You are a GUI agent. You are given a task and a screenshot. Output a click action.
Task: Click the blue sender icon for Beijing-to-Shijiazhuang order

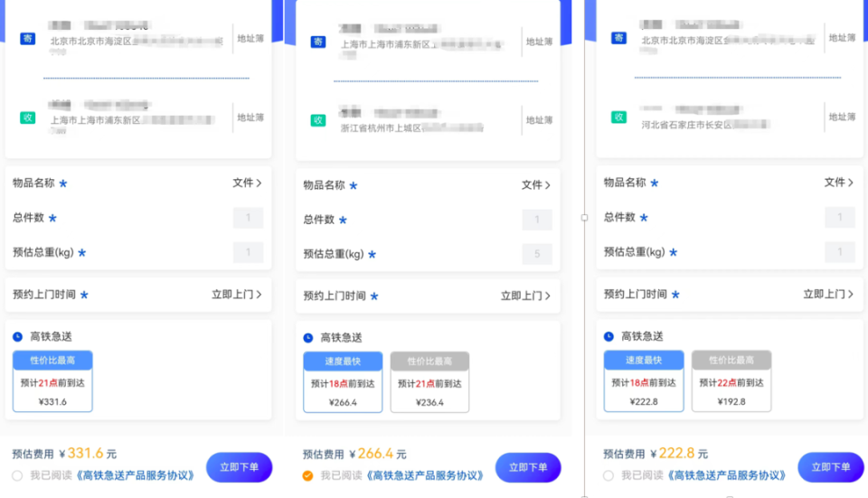coord(618,38)
